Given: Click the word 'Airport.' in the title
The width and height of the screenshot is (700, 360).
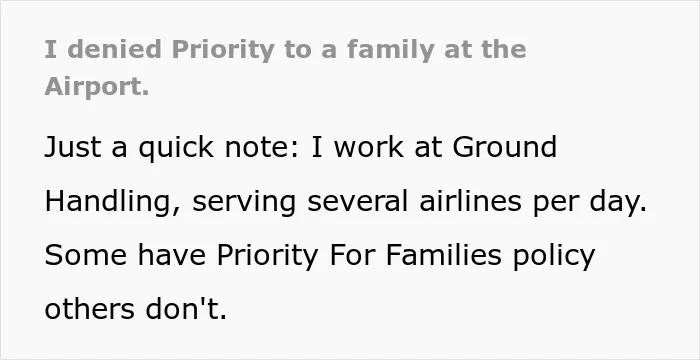Looking at the screenshot, I should click(97, 86).
